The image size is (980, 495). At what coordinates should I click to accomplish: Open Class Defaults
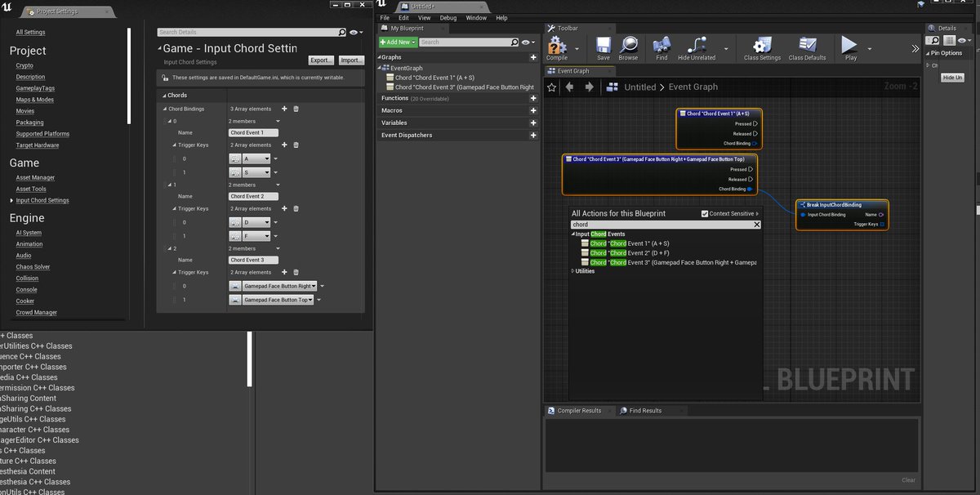pos(808,47)
